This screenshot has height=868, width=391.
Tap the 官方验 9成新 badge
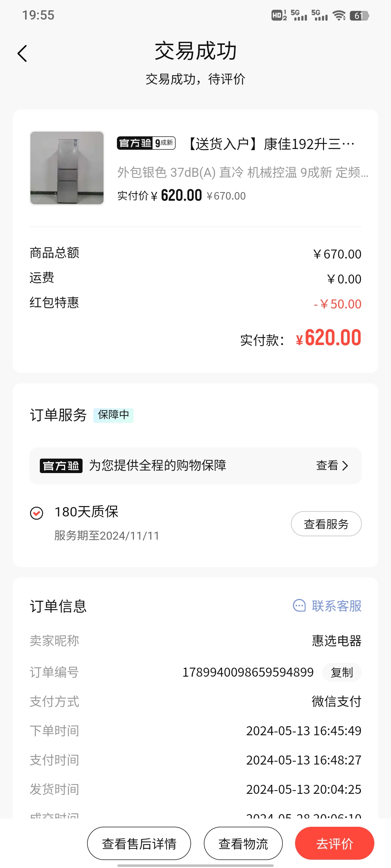(x=146, y=143)
